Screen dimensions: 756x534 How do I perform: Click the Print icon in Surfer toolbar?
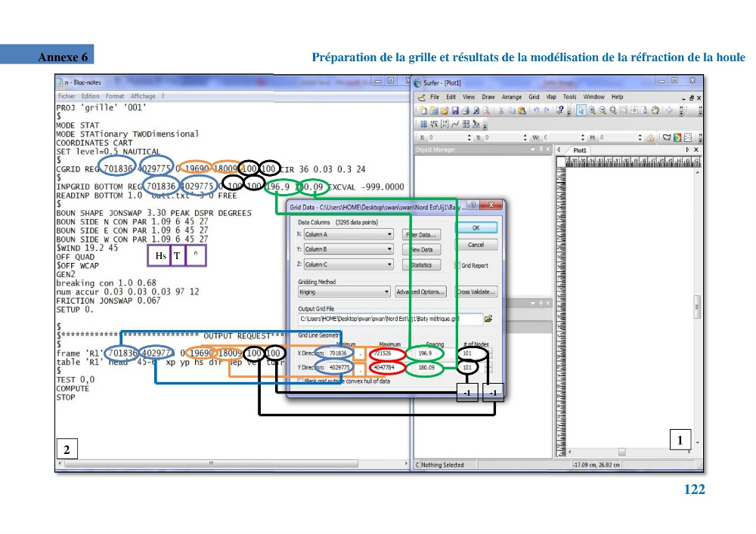465,111
